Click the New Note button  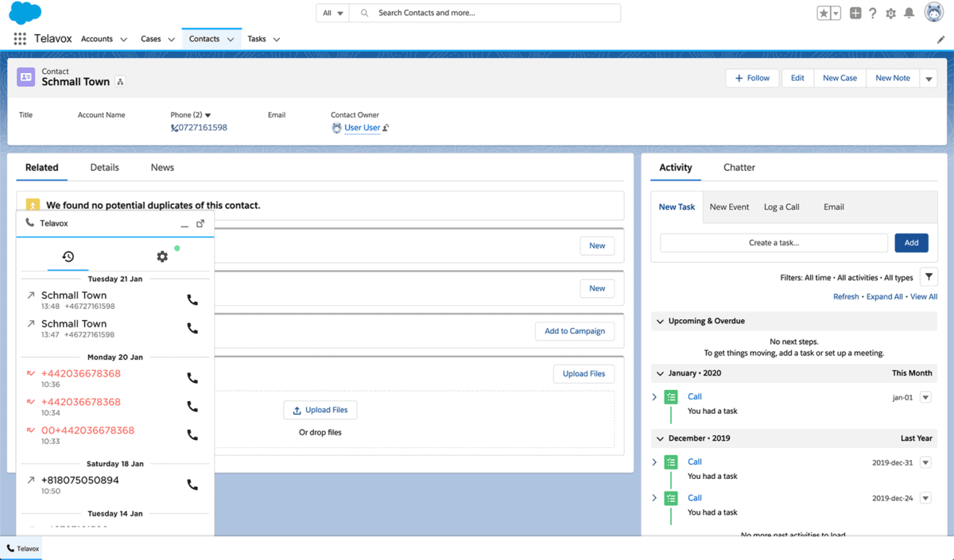[893, 79]
